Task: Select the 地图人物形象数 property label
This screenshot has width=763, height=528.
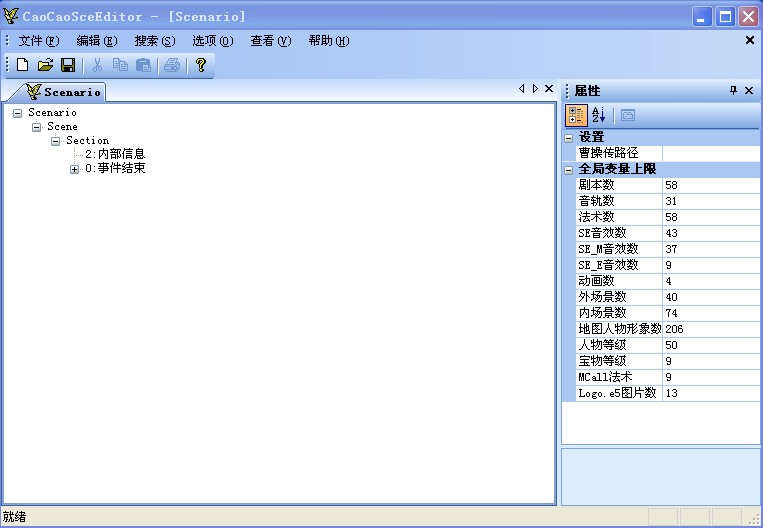Action: [618, 329]
